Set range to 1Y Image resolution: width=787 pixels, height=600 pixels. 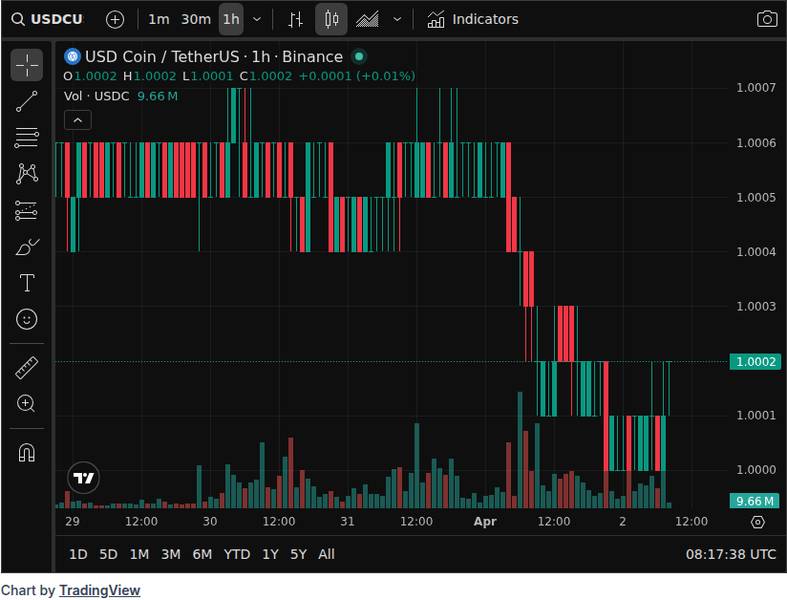pyautogui.click(x=270, y=554)
